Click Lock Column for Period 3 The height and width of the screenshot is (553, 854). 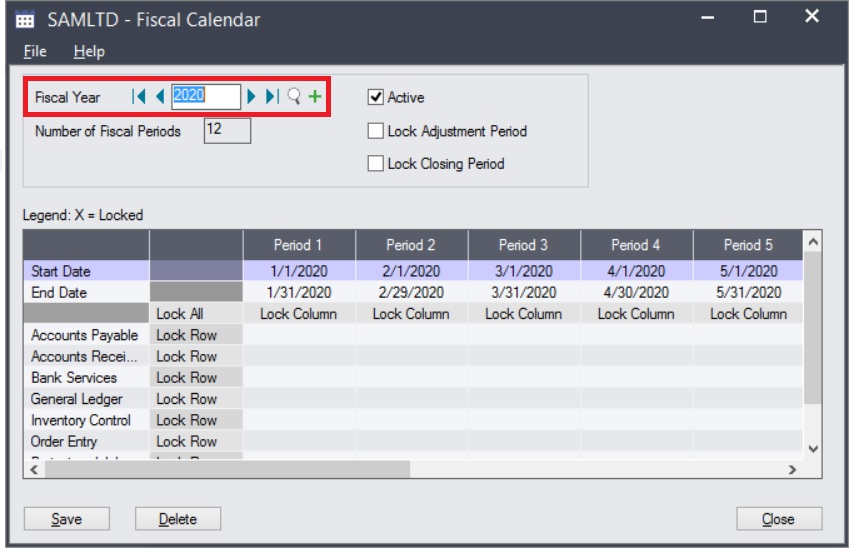click(524, 314)
